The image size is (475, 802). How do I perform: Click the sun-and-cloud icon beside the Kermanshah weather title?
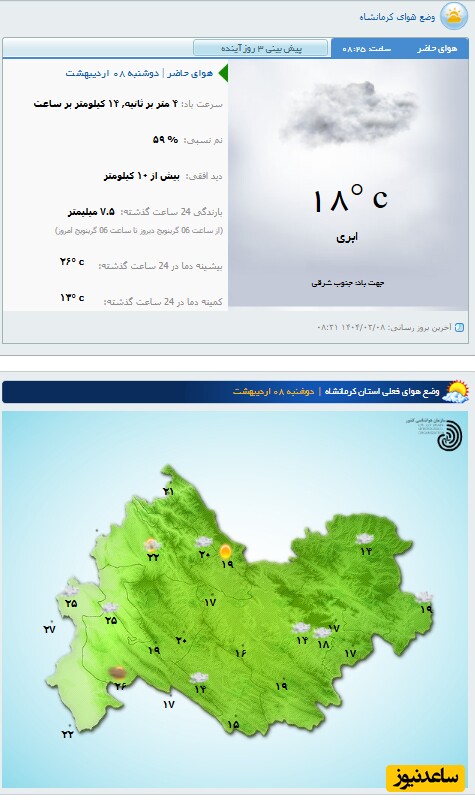click(x=454, y=16)
